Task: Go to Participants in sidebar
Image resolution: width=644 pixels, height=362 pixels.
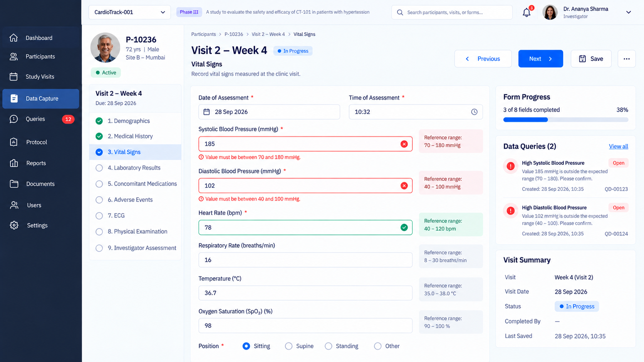Action: 40,57
